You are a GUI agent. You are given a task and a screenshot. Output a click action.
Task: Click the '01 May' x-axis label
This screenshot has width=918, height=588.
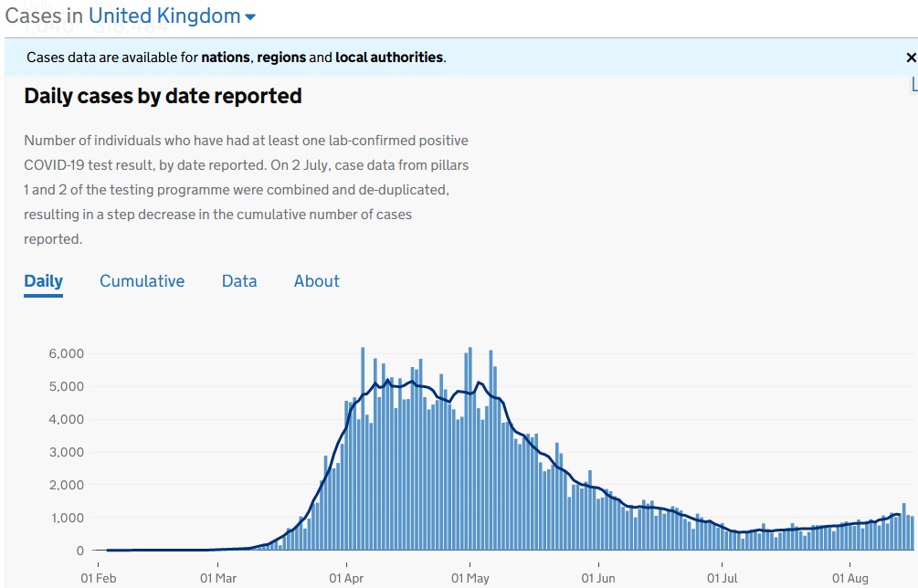pos(470,578)
